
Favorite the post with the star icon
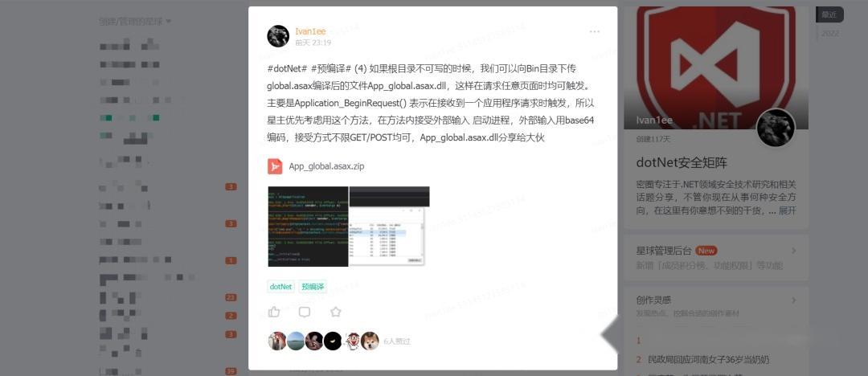pyautogui.click(x=335, y=313)
